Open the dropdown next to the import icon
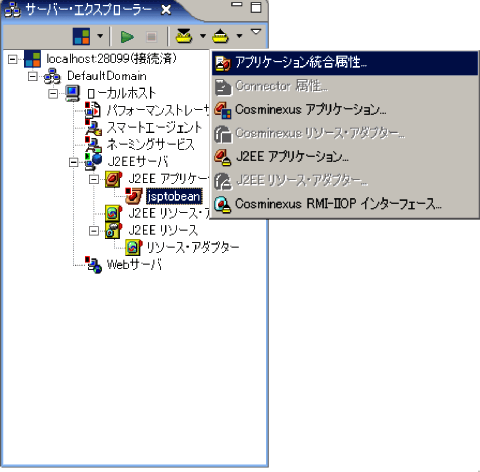 203,36
